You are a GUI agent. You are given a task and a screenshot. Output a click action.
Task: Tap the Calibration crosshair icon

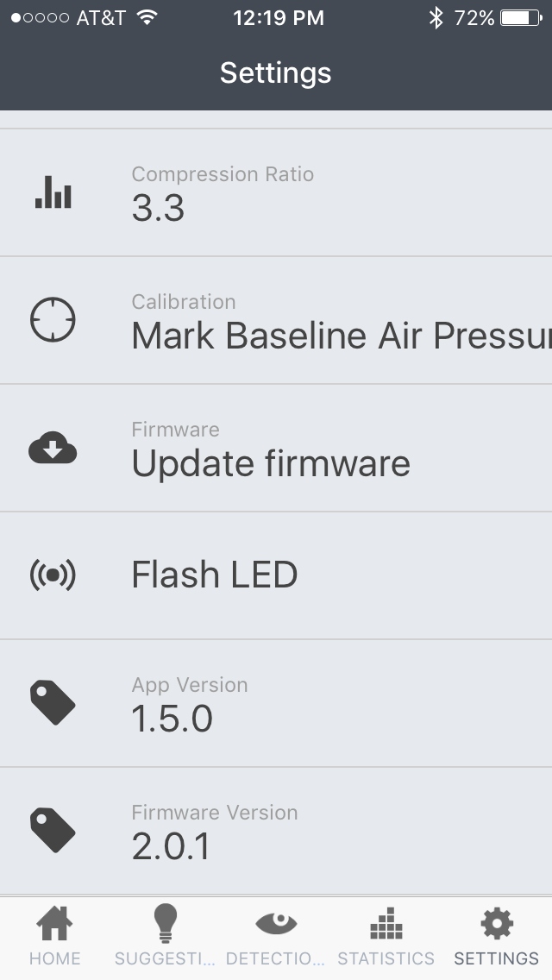coord(53,320)
